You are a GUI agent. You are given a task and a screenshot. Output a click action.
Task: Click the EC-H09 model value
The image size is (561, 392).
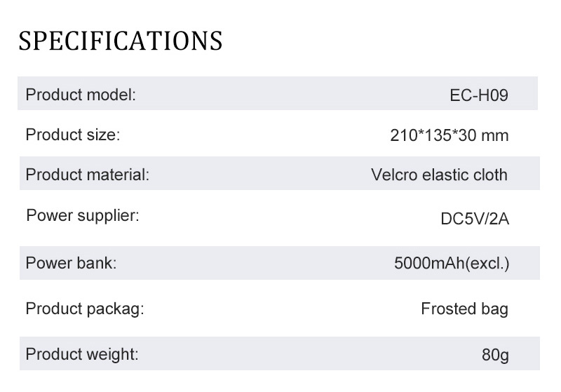pos(479,95)
